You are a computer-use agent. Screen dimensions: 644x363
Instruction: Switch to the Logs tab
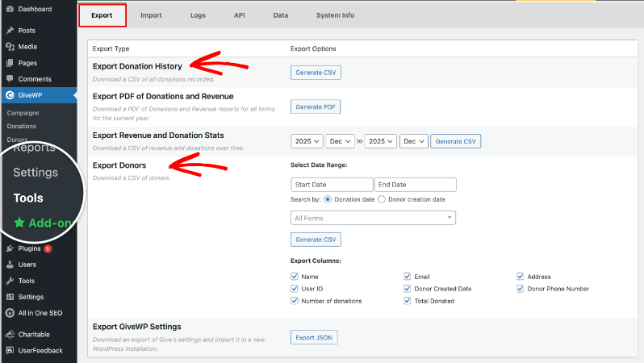coord(198,15)
